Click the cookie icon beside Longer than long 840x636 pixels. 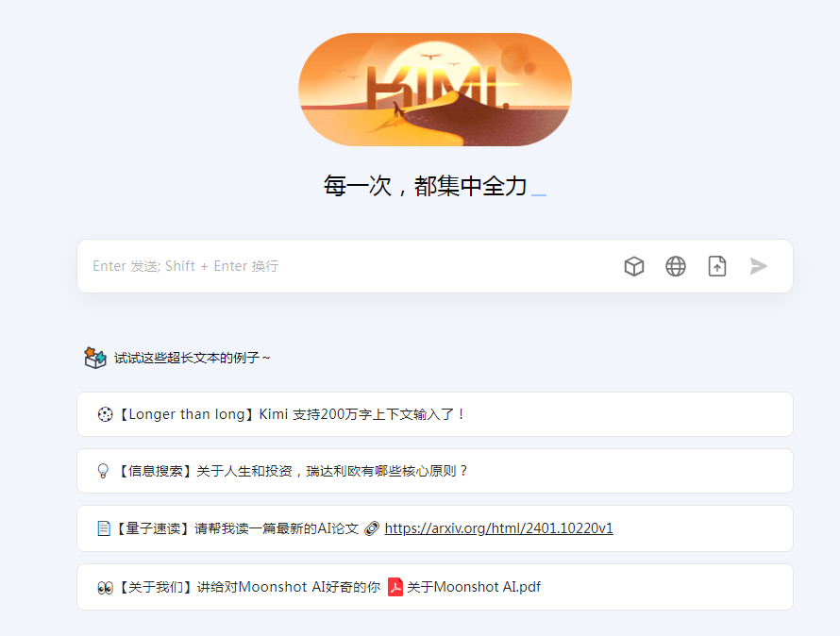coord(105,414)
